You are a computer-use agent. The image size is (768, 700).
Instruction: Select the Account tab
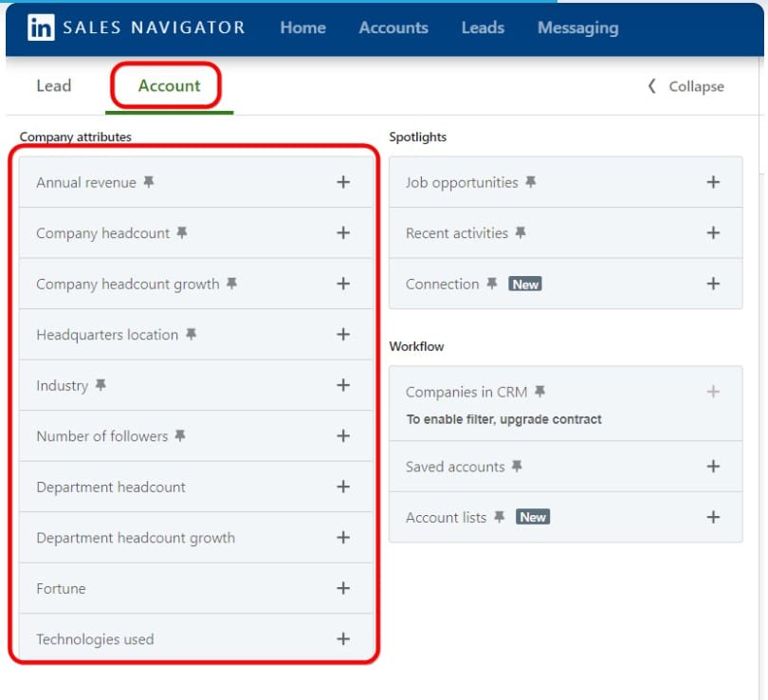169,85
